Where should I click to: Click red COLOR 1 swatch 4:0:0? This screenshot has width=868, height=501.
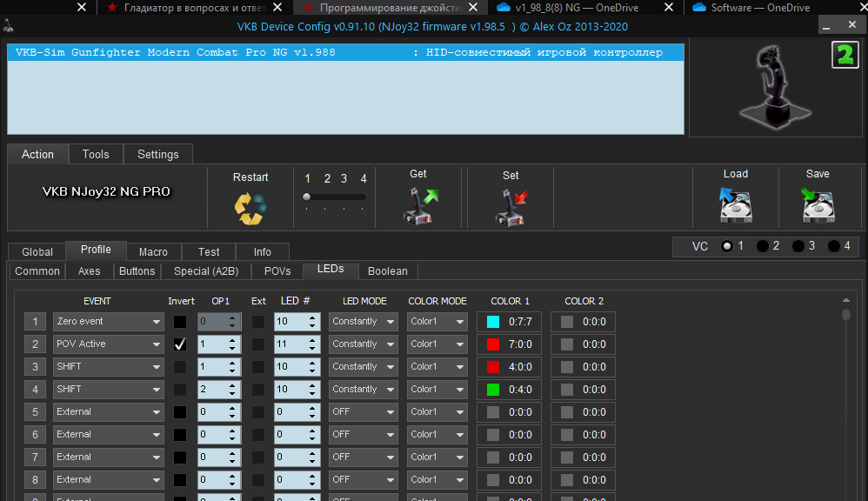[492, 367]
